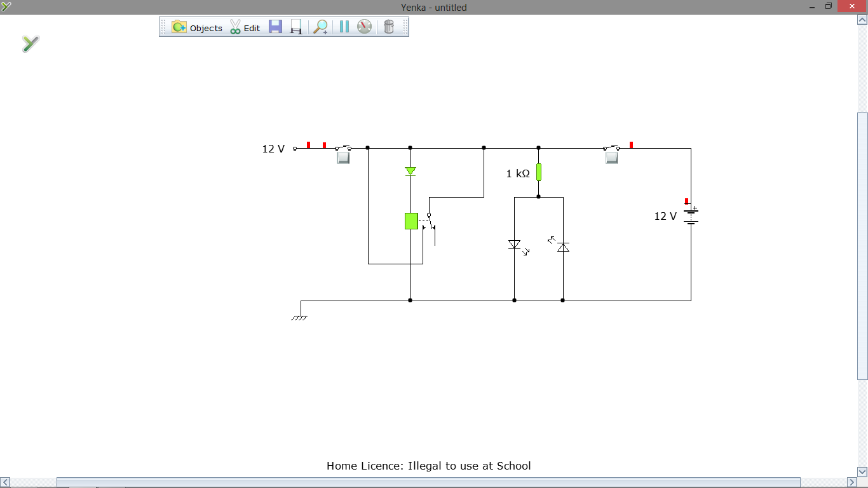Select the left switch contact symbol
Screen dimensions: 868x488
point(343,147)
